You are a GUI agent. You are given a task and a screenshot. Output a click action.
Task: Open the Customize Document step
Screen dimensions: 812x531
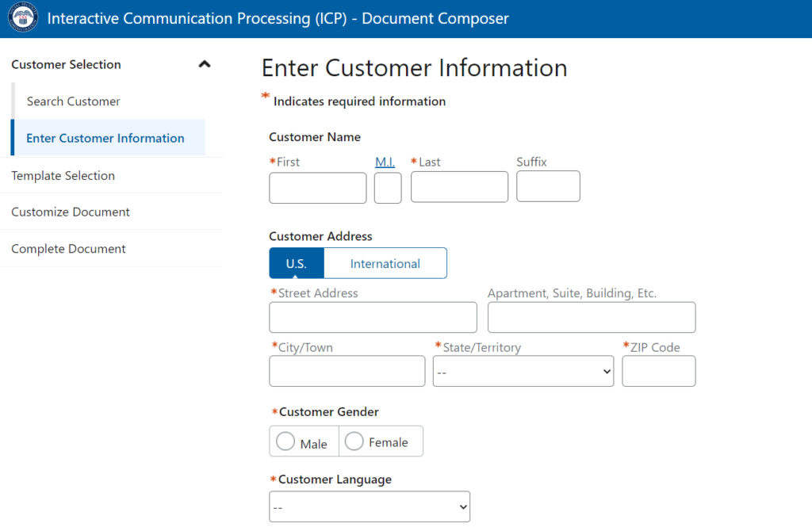pos(71,212)
